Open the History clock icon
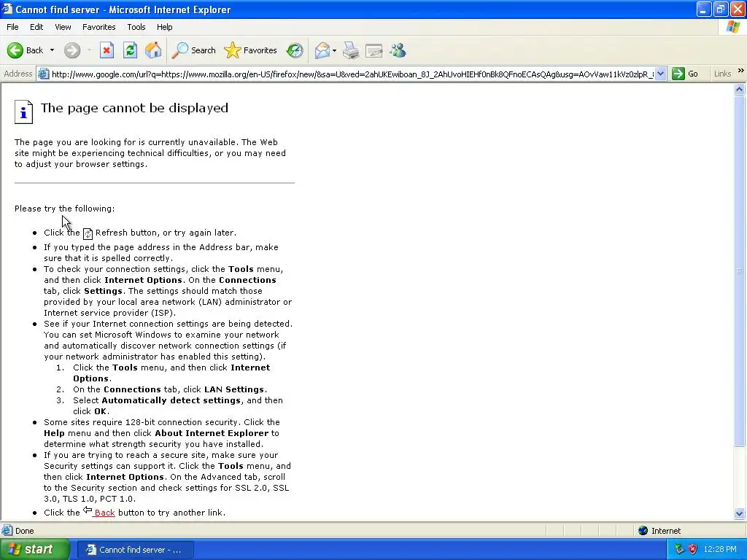This screenshot has height=560, width=747. click(x=295, y=50)
